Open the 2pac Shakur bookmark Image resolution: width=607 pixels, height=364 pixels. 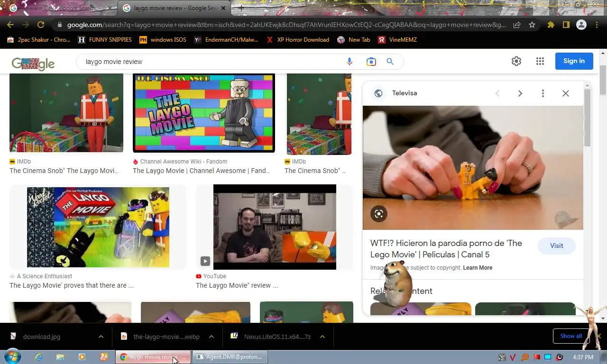coord(39,40)
